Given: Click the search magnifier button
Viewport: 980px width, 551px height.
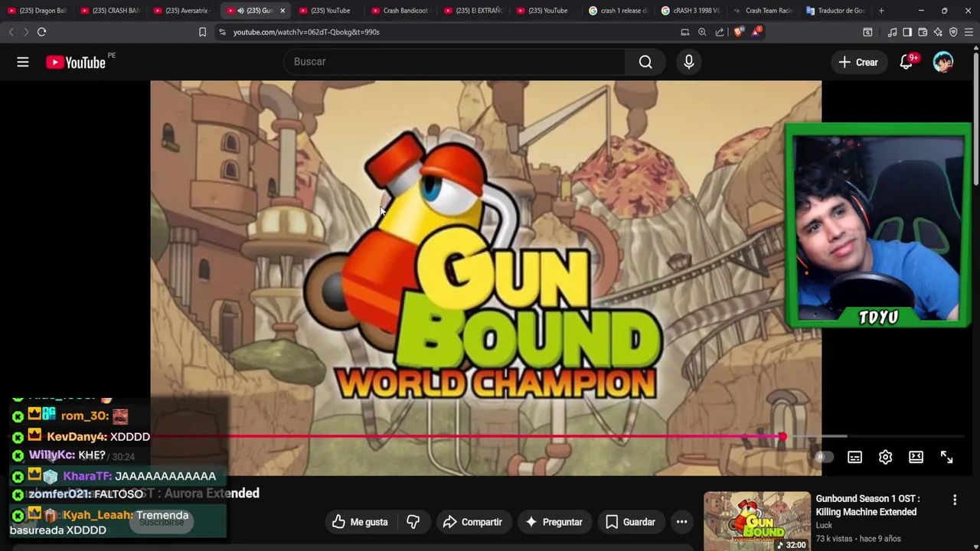Looking at the screenshot, I should pos(645,62).
